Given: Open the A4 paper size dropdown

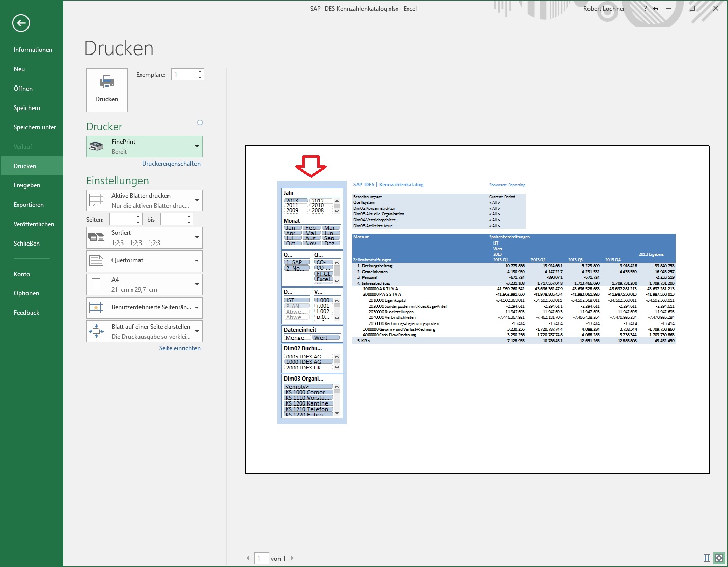Looking at the screenshot, I should (x=196, y=284).
